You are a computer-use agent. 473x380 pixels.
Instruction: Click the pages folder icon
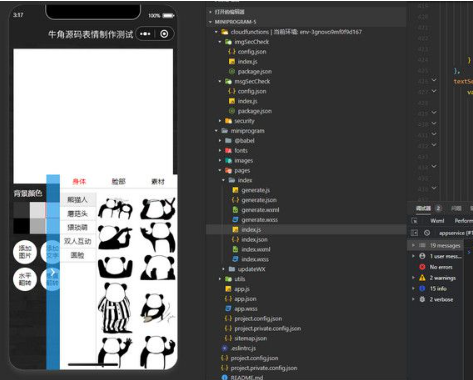pyautogui.click(x=228, y=171)
